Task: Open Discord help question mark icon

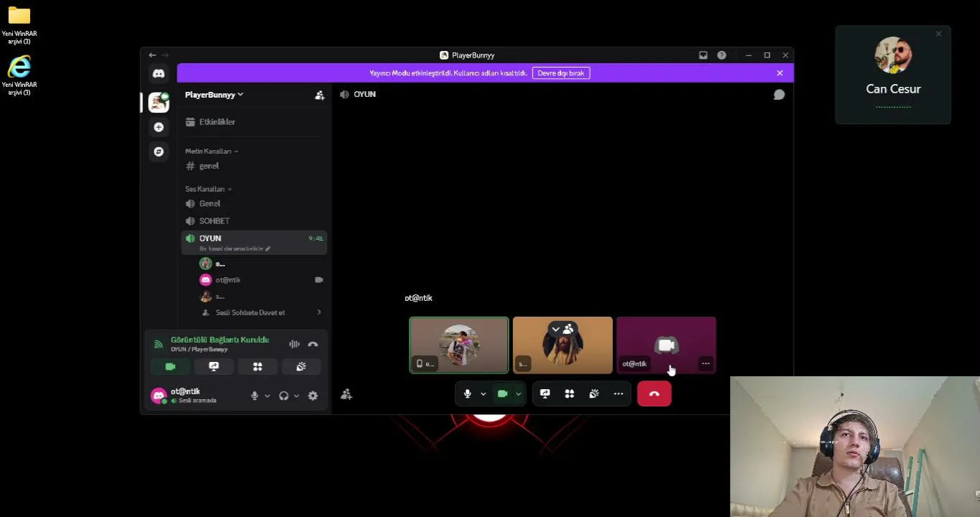Action: (x=721, y=55)
